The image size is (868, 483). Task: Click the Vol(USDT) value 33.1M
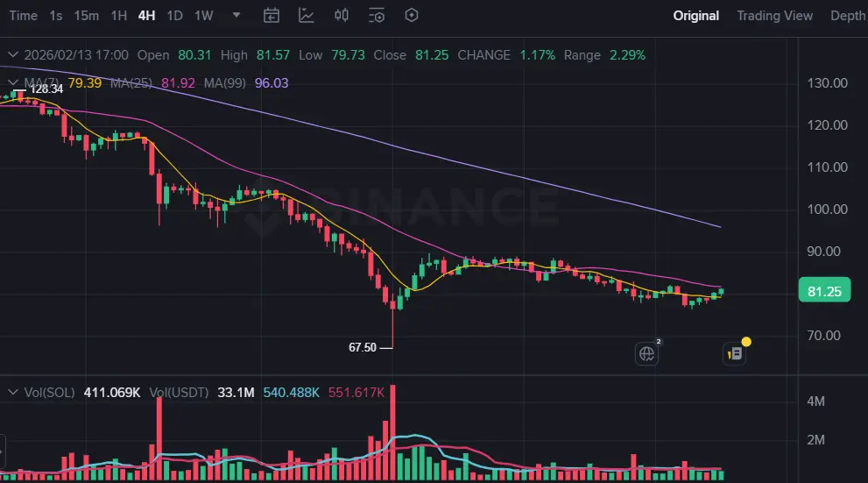236,393
